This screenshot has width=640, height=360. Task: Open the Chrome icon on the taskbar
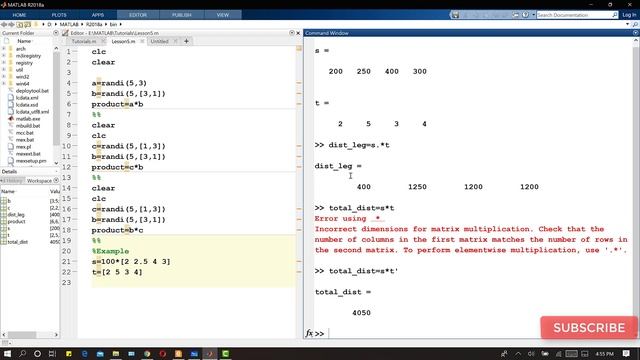point(147,353)
